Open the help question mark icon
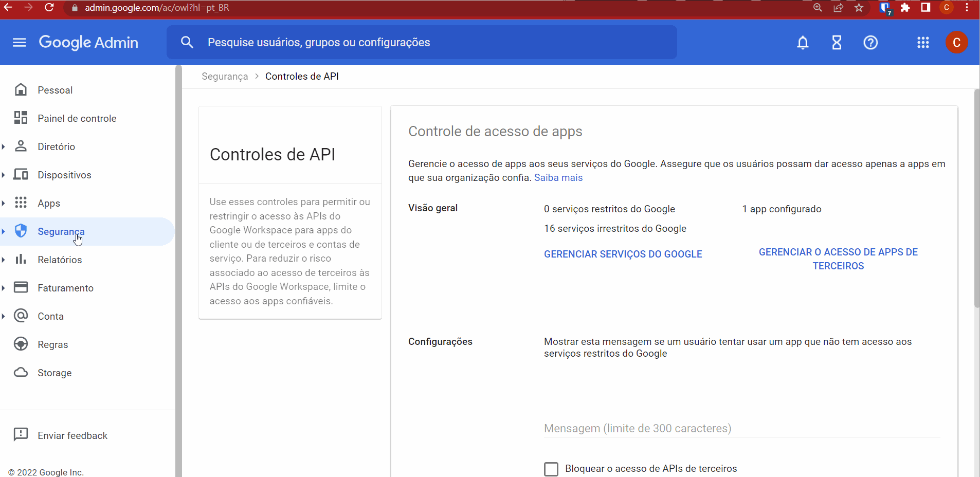The height and width of the screenshot is (477, 980). (x=870, y=43)
